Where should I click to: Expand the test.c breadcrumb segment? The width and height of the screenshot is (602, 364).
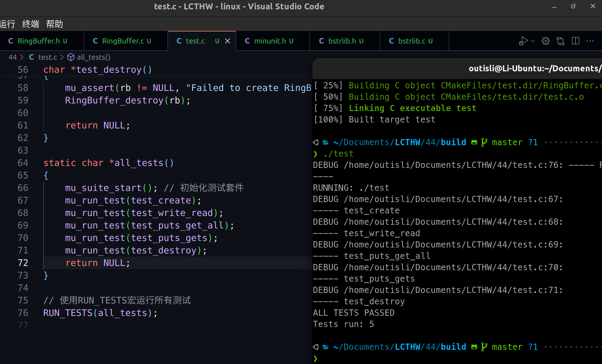(47, 57)
